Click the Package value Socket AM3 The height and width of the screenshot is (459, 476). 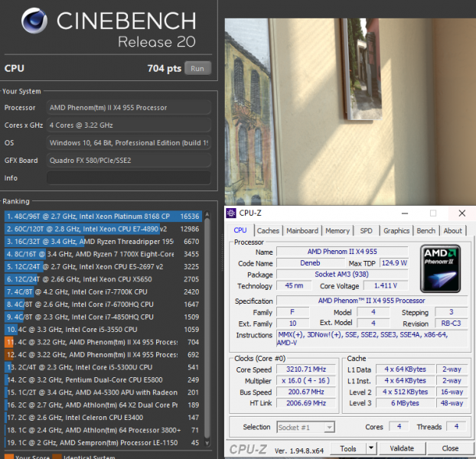pos(342,274)
